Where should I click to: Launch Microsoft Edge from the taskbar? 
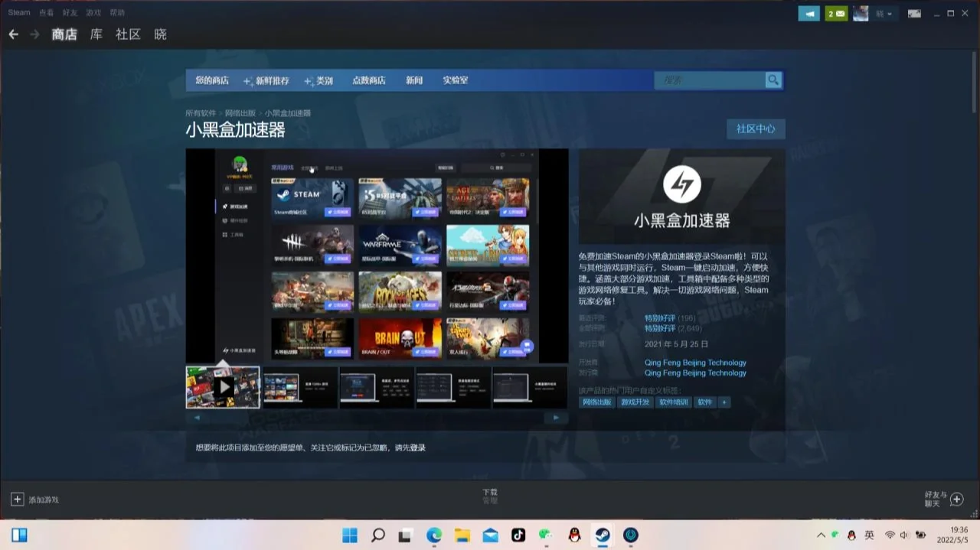tap(434, 535)
